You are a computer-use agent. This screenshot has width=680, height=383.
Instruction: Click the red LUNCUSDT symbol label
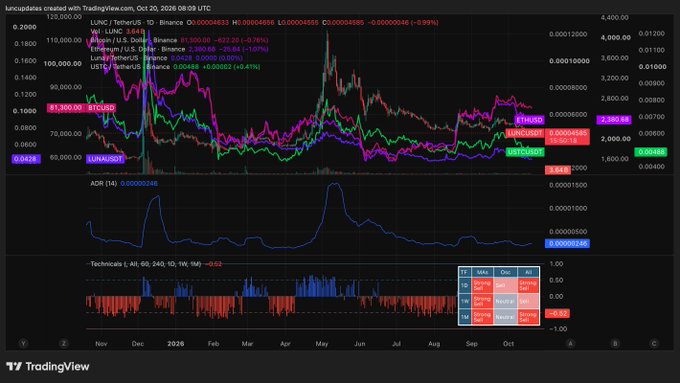[525, 133]
